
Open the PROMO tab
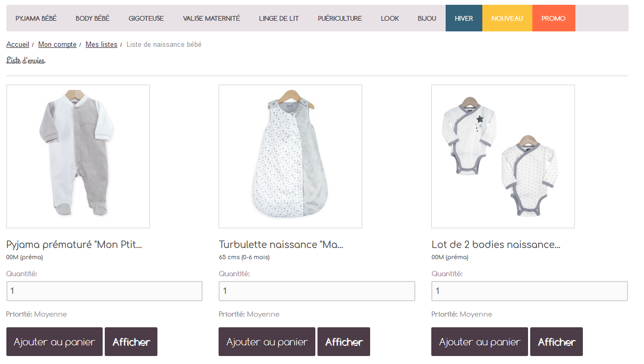(x=554, y=18)
